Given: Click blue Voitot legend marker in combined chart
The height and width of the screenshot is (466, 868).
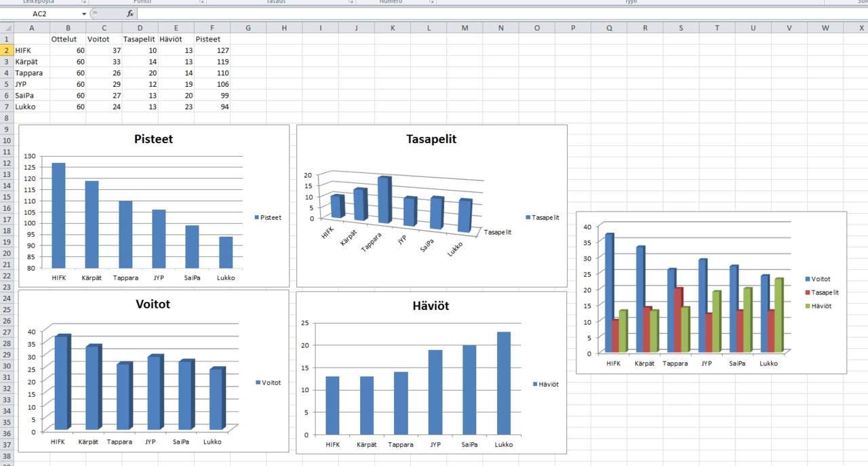Looking at the screenshot, I should point(808,279).
